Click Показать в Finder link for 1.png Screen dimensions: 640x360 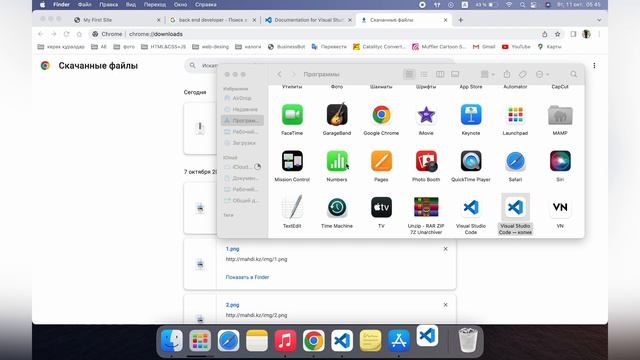247,277
